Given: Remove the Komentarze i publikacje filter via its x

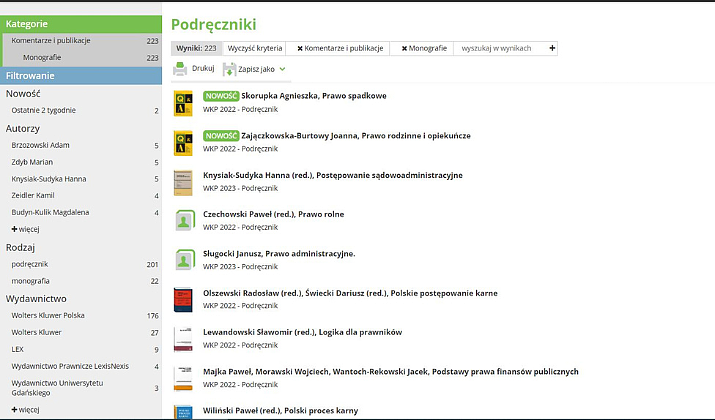Looking at the screenshot, I should [x=300, y=48].
